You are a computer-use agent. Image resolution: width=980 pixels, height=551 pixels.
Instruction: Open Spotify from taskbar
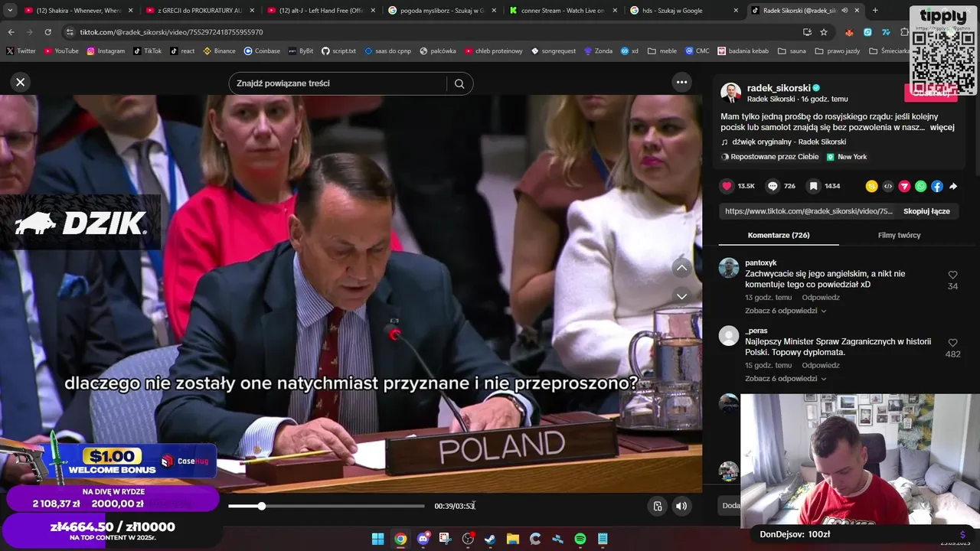point(580,539)
